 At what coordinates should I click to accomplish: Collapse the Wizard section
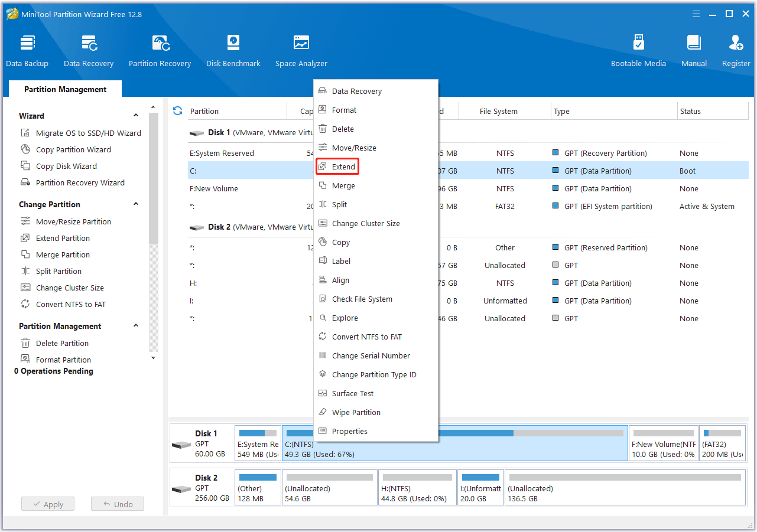135,116
